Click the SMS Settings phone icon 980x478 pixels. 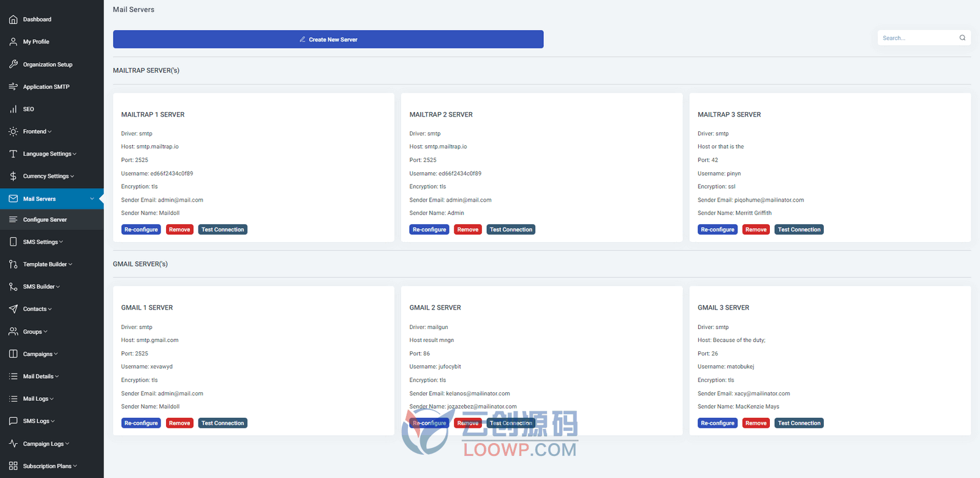(13, 242)
